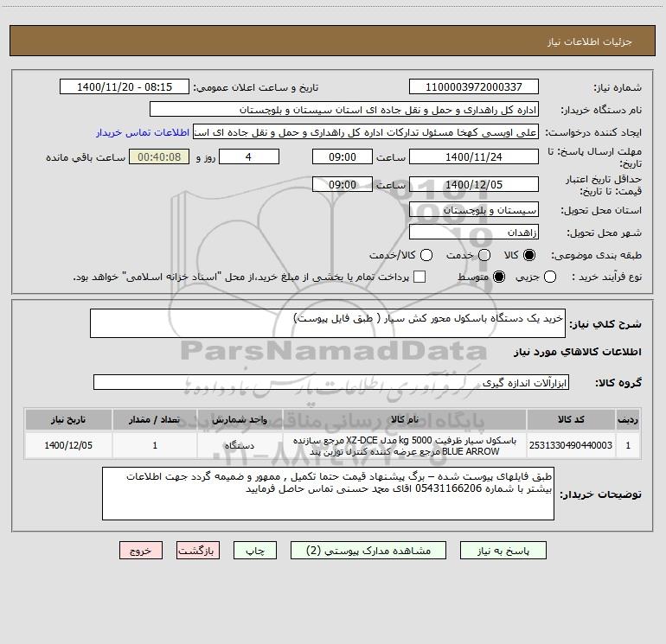Click the کد کالا column header

point(571,419)
